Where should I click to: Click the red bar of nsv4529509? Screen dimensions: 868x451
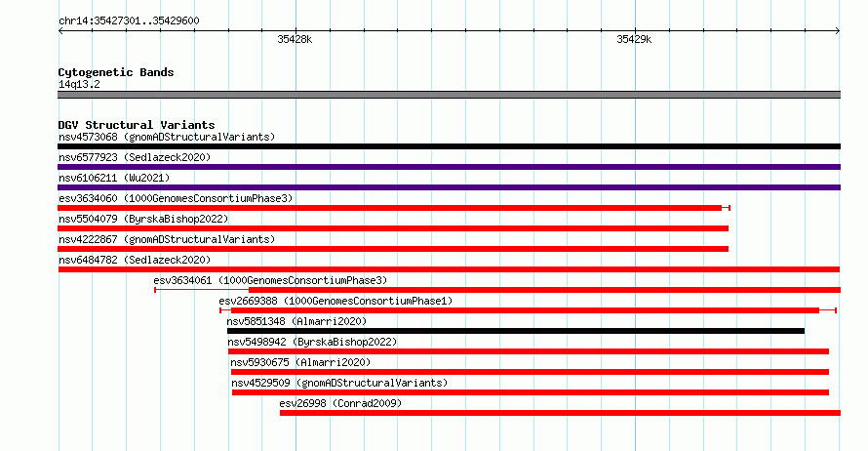click(x=531, y=392)
